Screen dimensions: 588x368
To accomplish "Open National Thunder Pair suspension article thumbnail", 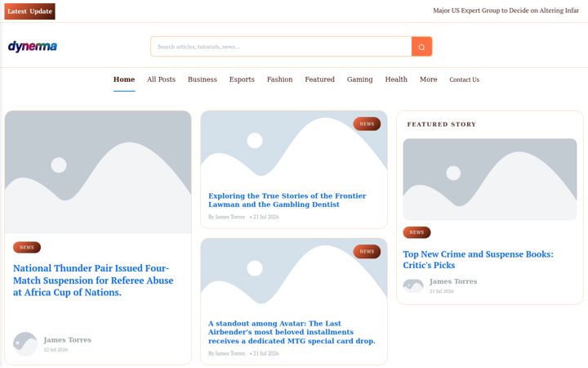I will pyautogui.click(x=98, y=172).
